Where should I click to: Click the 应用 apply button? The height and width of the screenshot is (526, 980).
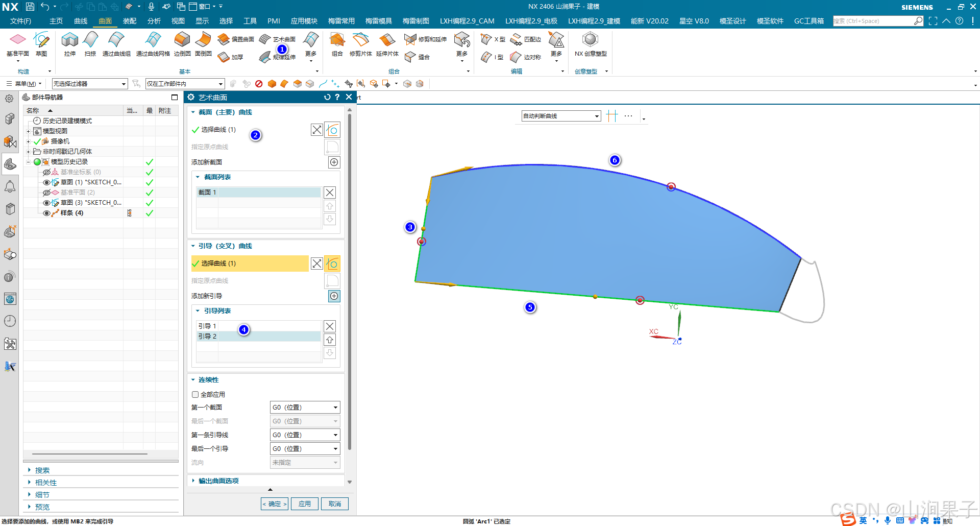305,504
